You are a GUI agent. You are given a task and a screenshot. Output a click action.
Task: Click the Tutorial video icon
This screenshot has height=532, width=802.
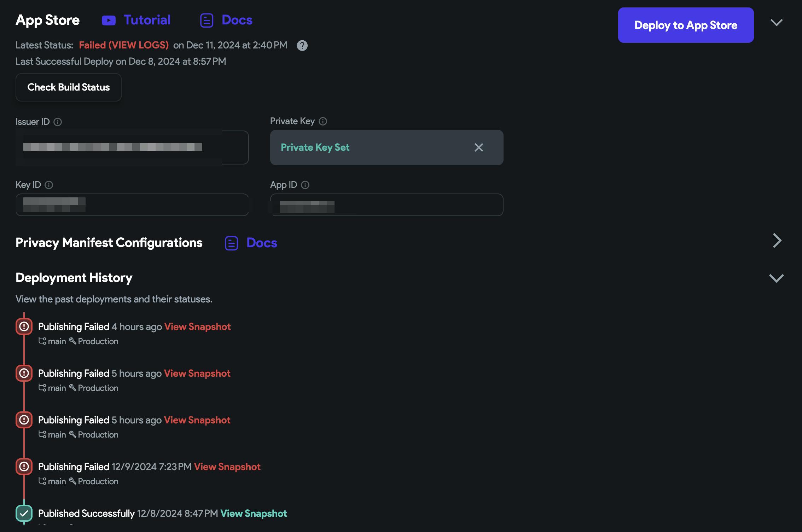pos(109,21)
